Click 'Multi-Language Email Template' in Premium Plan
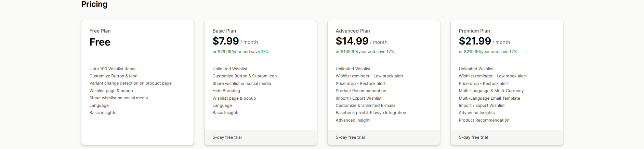644x149 pixels. pos(489,98)
